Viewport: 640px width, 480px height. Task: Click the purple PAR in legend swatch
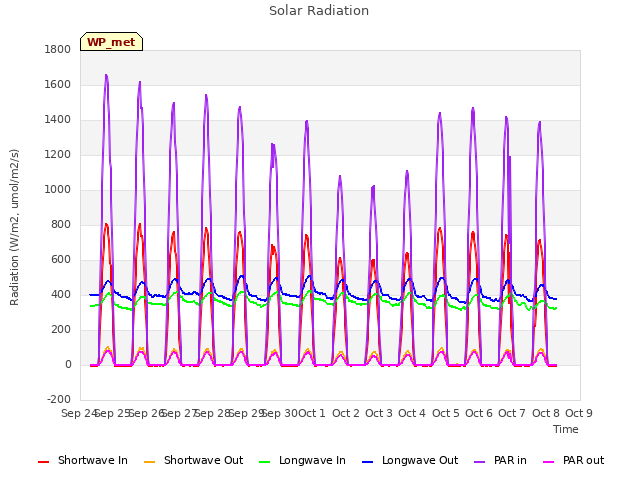click(480, 462)
